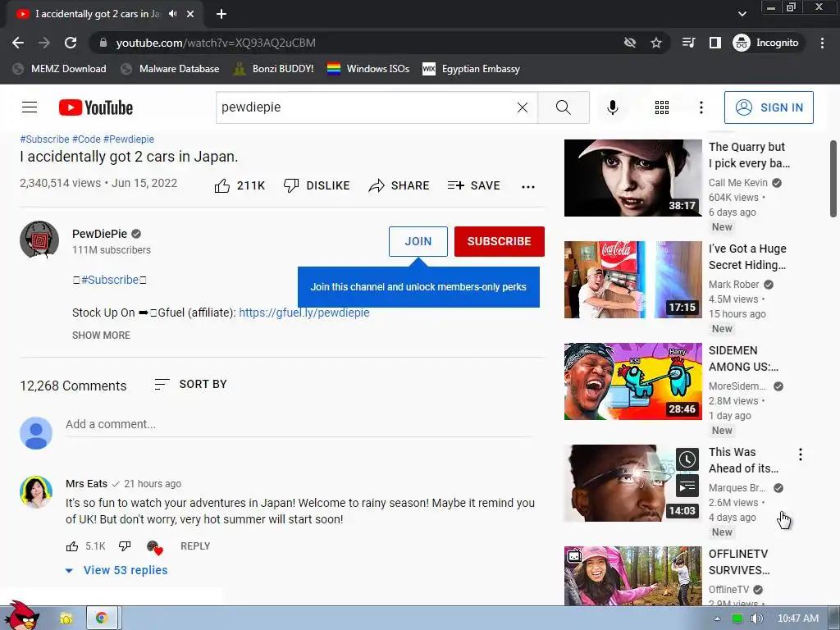Click the creator heart on Mrs Eats comment
840x630 pixels.
click(154, 547)
